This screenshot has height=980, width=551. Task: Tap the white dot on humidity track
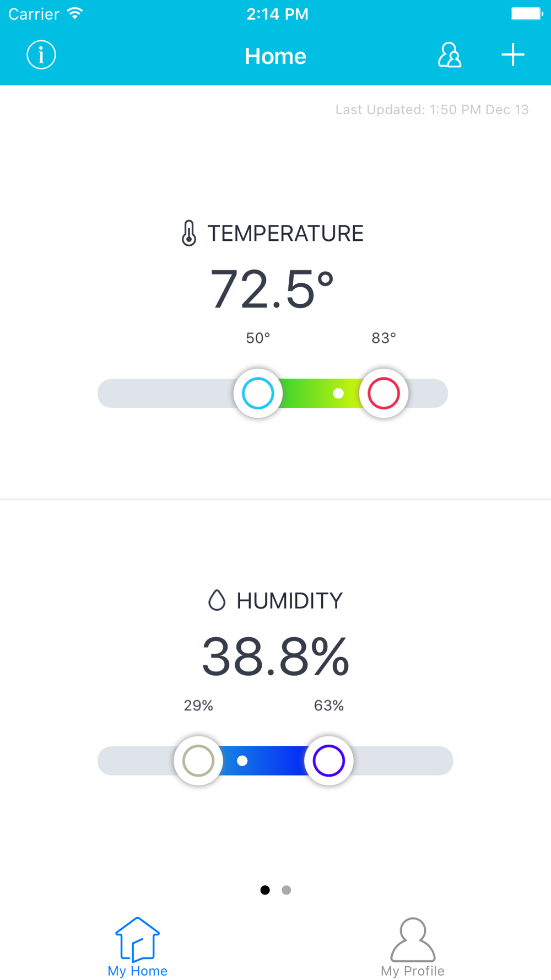(x=242, y=761)
